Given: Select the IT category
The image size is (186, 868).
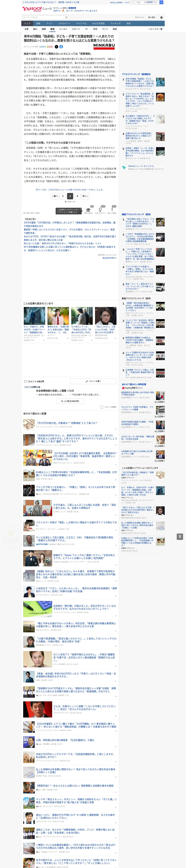Looking at the screenshot, I should point(86,29).
